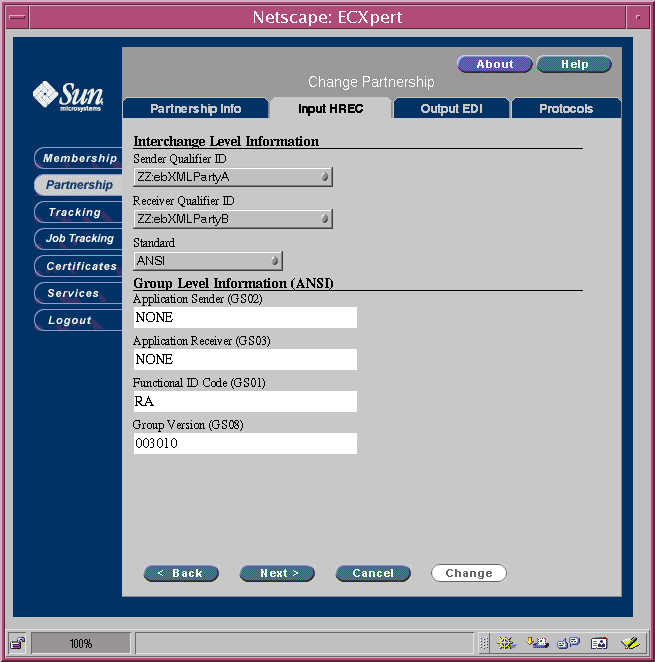Click the 'Change Partnership' heading text

(371, 82)
